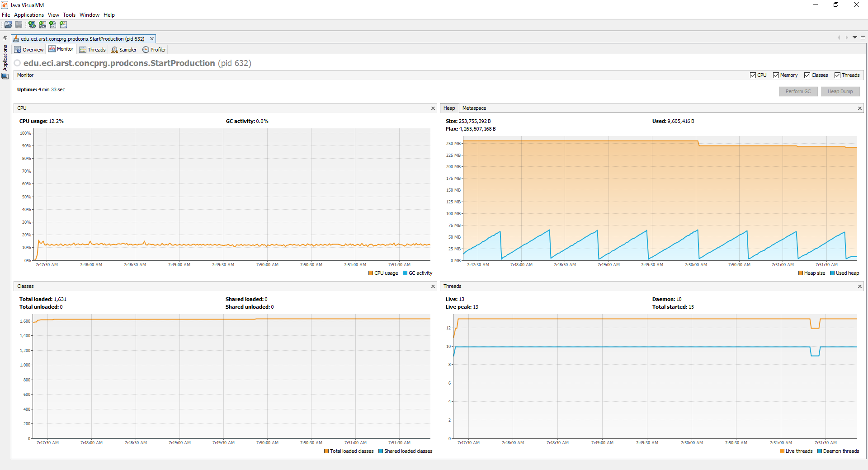Toggle the Memory checkbox off
This screenshot has height=470, width=868.
tap(776, 75)
